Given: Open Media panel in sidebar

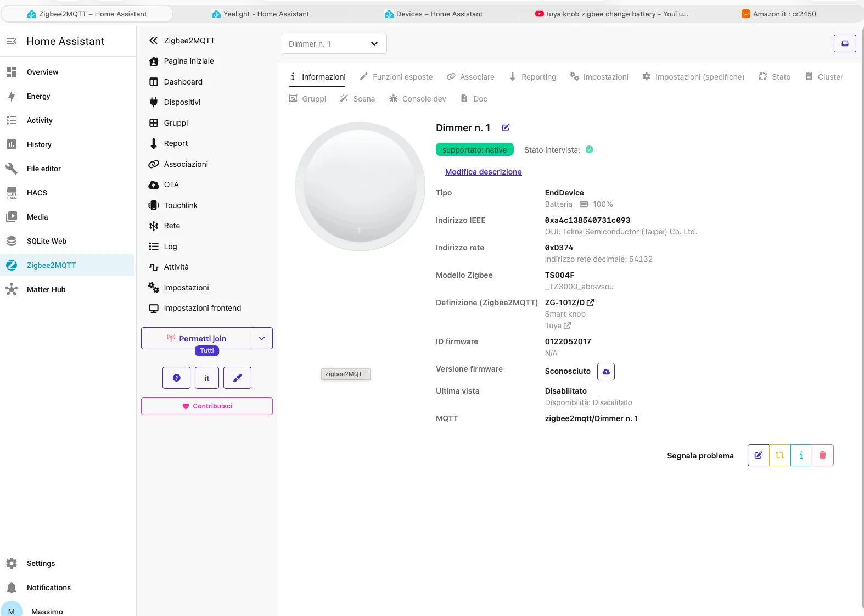Looking at the screenshot, I should pyautogui.click(x=68, y=217).
